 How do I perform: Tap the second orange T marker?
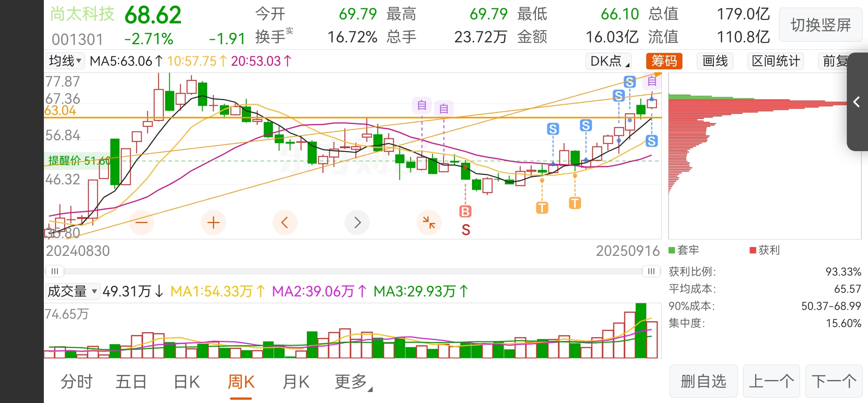pyautogui.click(x=575, y=203)
